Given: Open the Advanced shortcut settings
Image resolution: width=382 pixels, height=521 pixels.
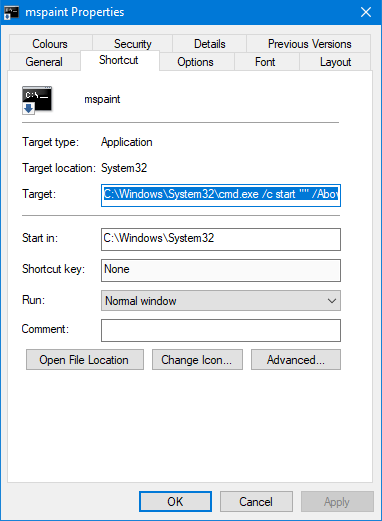Looking at the screenshot, I should 296,360.
